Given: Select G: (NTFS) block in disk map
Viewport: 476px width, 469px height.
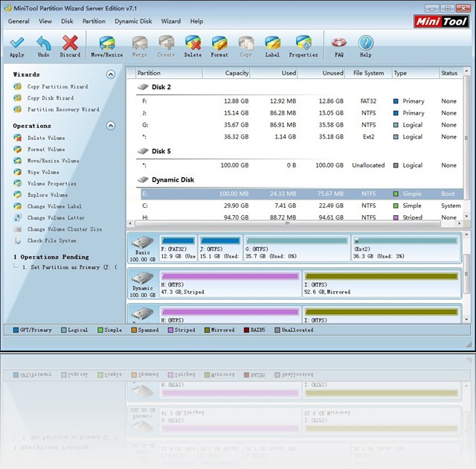Looking at the screenshot, I should 297,248.
